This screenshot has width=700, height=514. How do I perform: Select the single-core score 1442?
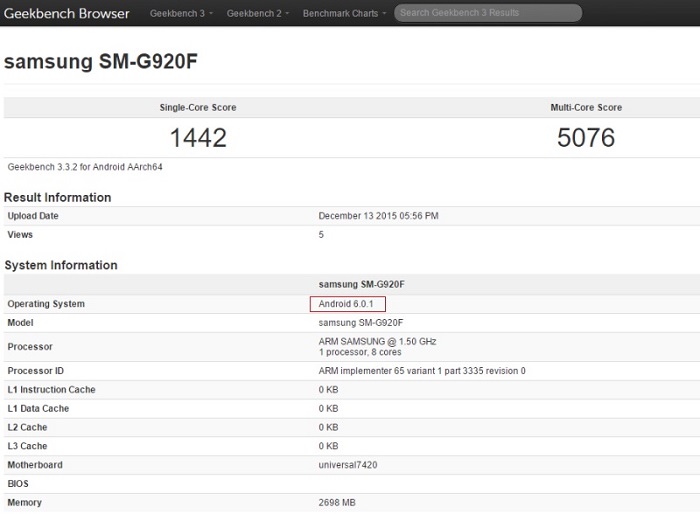coord(198,137)
